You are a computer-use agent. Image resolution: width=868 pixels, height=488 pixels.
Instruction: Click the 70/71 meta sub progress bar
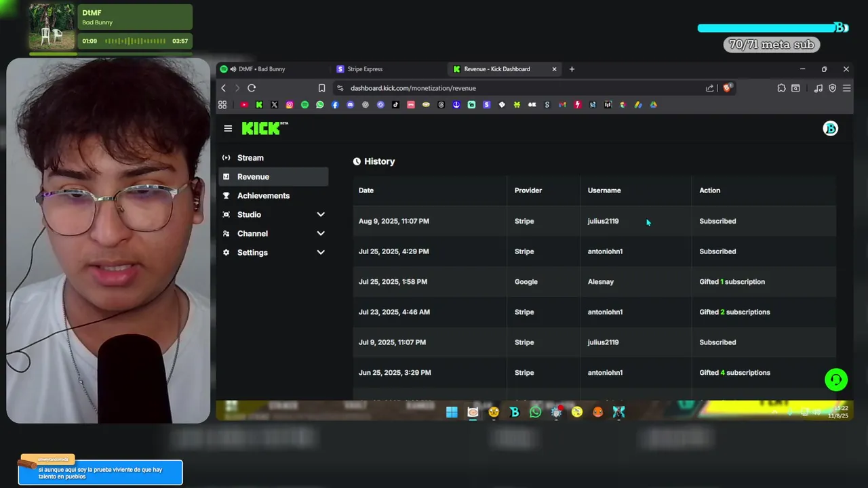tap(773, 28)
